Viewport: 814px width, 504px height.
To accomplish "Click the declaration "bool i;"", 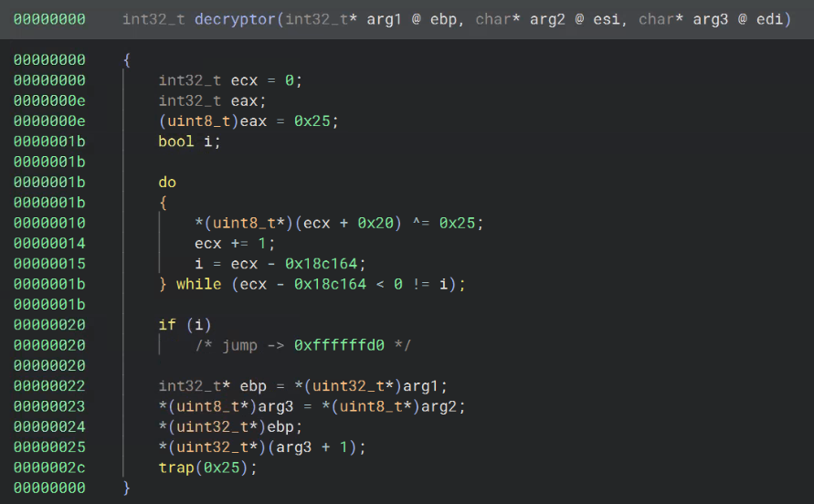I will tap(189, 142).
